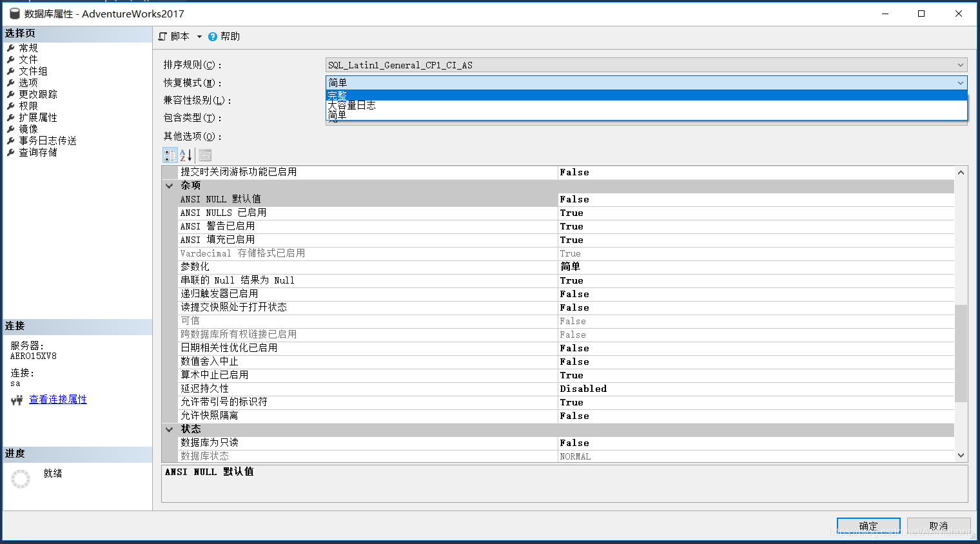
Task: Open the 镜像 page
Action: point(28,129)
